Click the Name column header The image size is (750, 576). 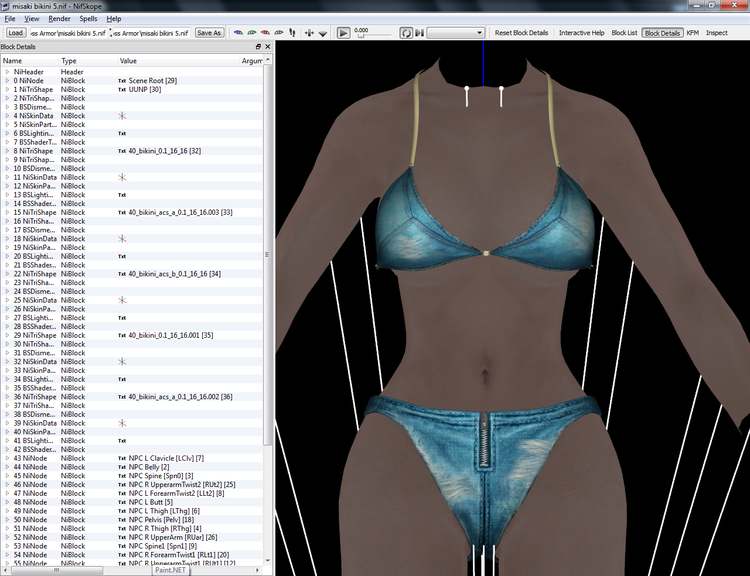[30, 61]
